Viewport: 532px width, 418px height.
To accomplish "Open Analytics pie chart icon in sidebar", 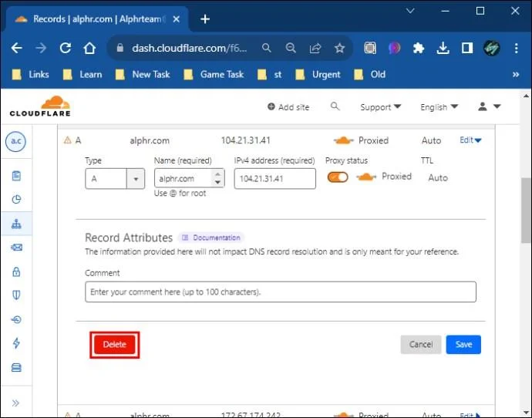I will tap(16, 200).
